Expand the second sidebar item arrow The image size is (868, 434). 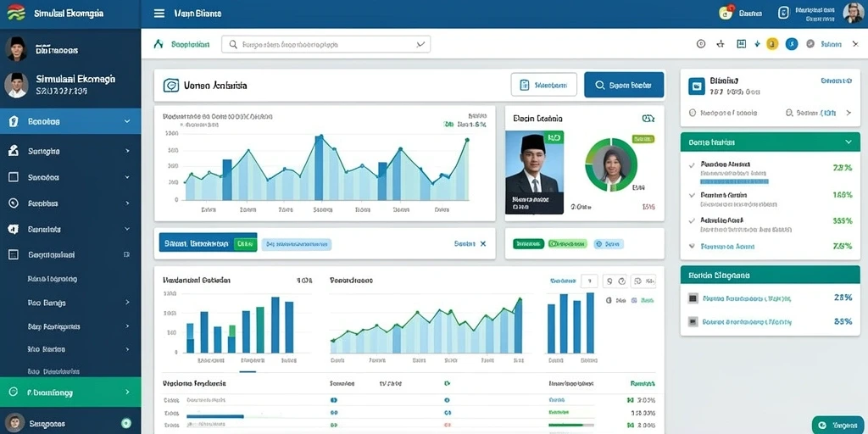[127, 151]
